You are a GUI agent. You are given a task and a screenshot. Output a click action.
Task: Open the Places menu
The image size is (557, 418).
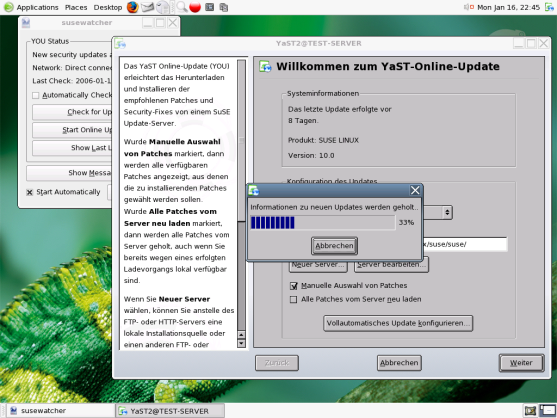[76, 7]
